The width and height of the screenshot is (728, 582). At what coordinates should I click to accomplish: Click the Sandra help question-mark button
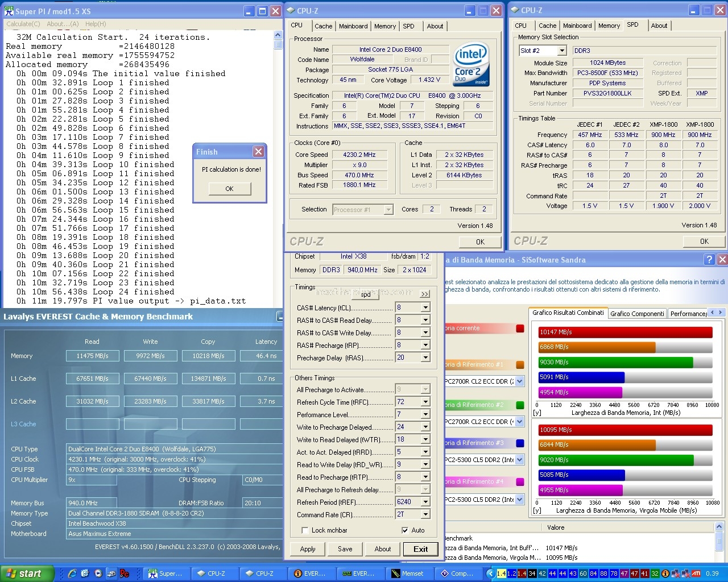(x=709, y=260)
